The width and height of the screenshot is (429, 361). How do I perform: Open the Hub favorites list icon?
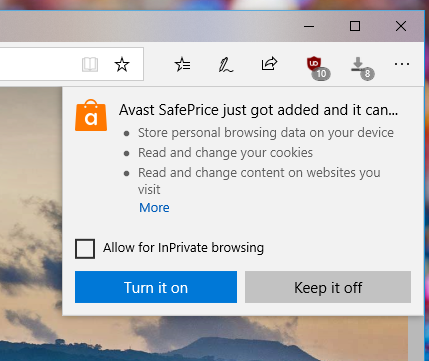[x=182, y=64]
